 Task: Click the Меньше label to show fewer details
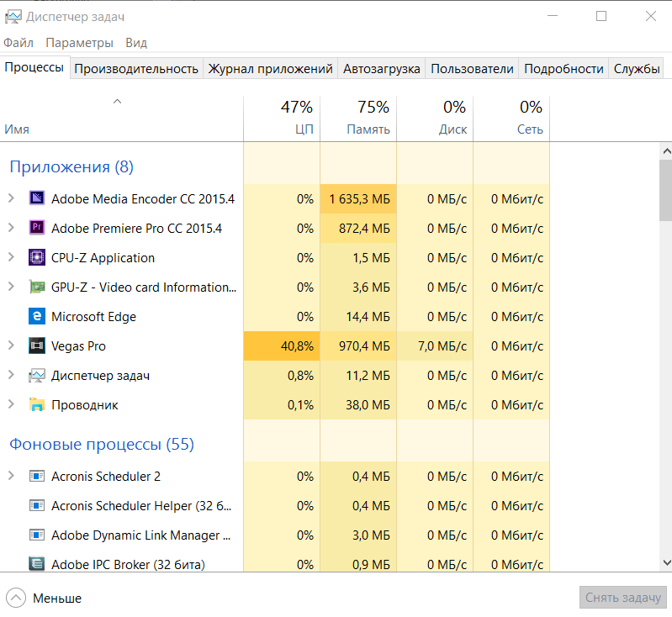point(57,599)
